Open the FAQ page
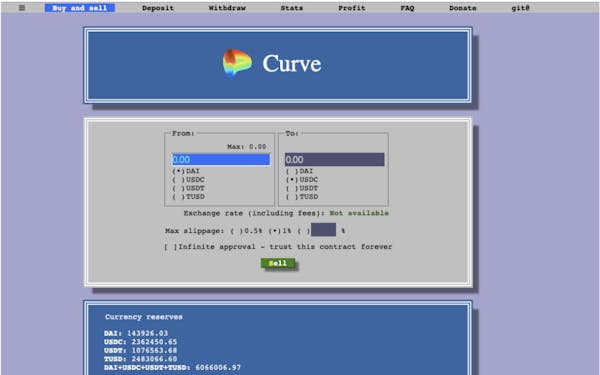This screenshot has width=600, height=375. tap(408, 8)
